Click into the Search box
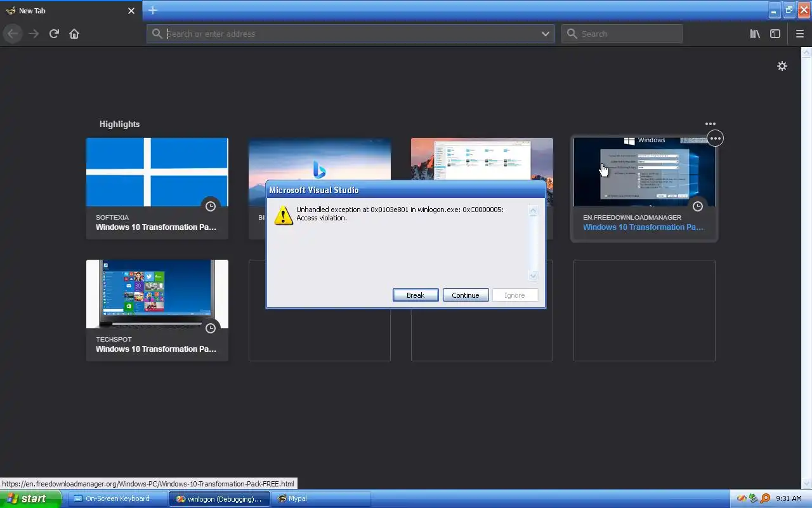Image resolution: width=812 pixels, height=508 pixels. point(622,34)
